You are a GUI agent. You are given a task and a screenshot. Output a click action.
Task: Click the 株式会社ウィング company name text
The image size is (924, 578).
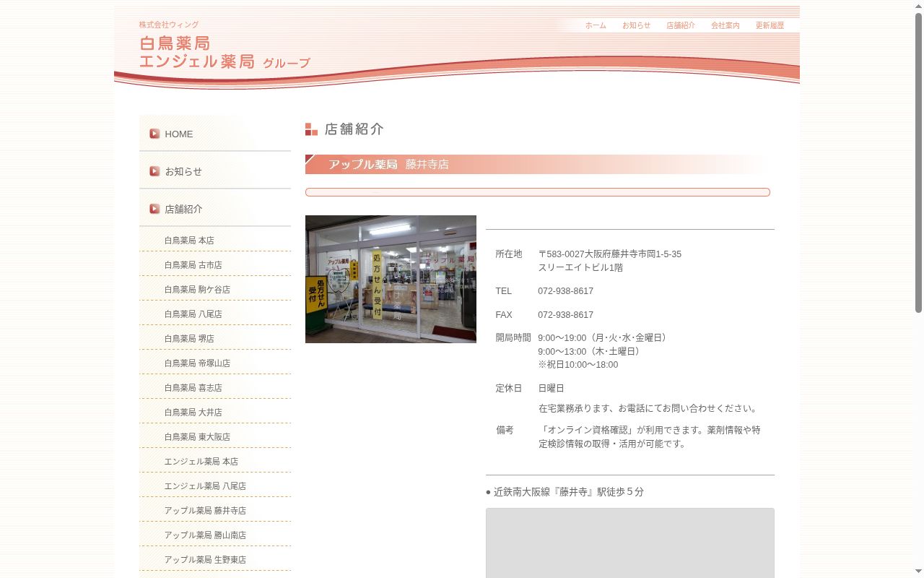[x=169, y=25]
